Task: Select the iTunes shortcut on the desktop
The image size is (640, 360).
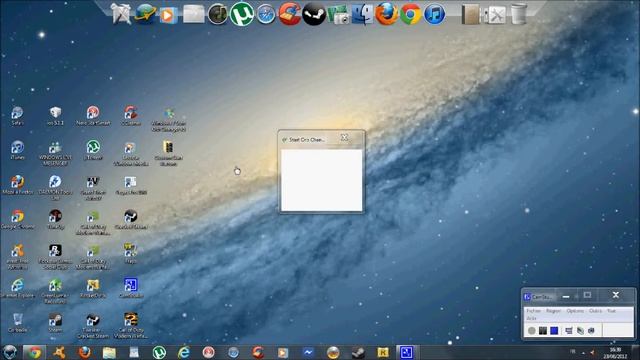Action: 17,150
